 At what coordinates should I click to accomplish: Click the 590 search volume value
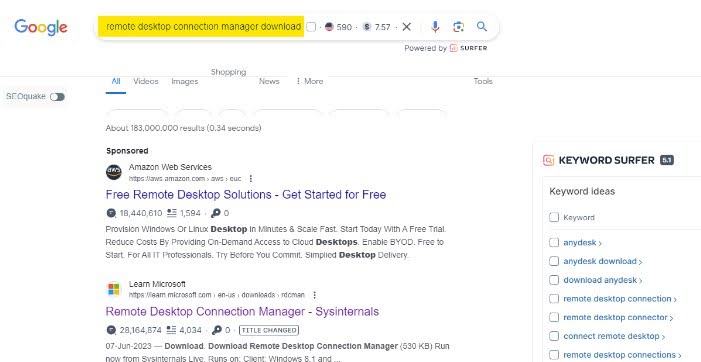coord(344,27)
